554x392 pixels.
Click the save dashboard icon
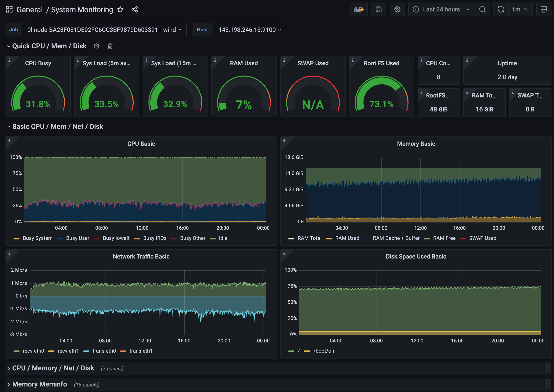coord(378,9)
